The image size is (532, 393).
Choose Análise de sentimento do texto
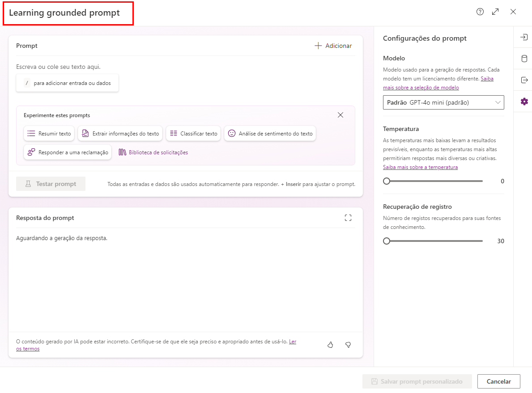point(270,134)
